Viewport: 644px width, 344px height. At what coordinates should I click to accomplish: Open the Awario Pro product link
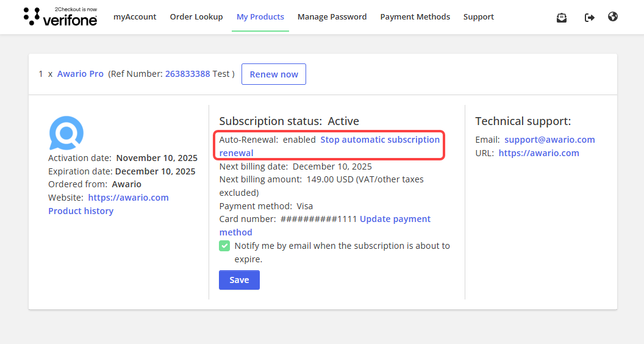tap(80, 74)
